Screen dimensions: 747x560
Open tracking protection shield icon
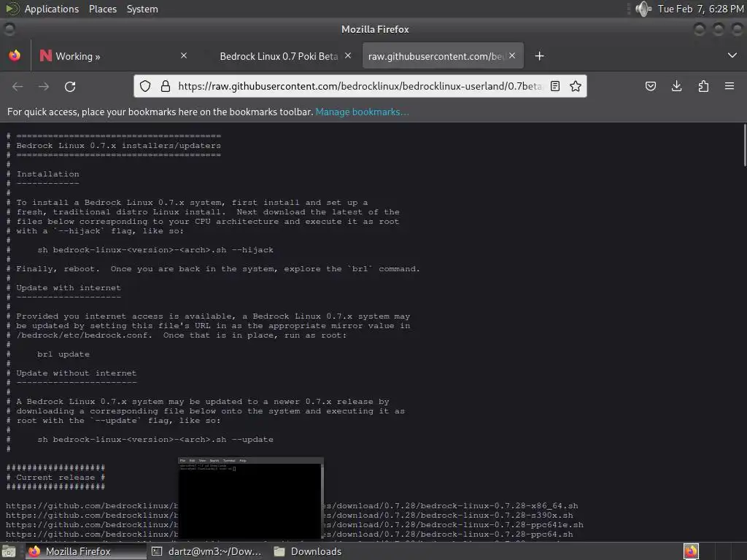click(x=145, y=86)
